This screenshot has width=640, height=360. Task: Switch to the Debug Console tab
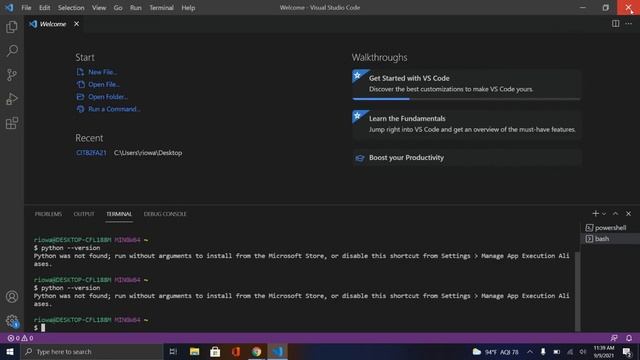(165, 214)
